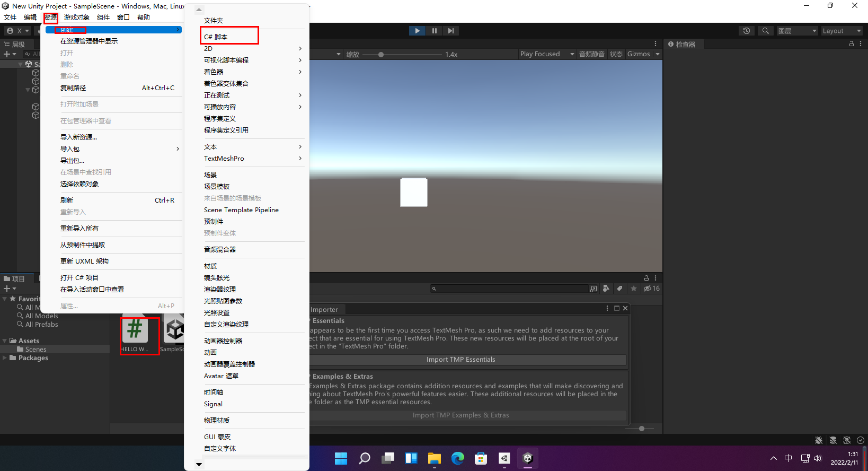
Task: Open TMP Importer window options menu
Action: tap(607, 308)
